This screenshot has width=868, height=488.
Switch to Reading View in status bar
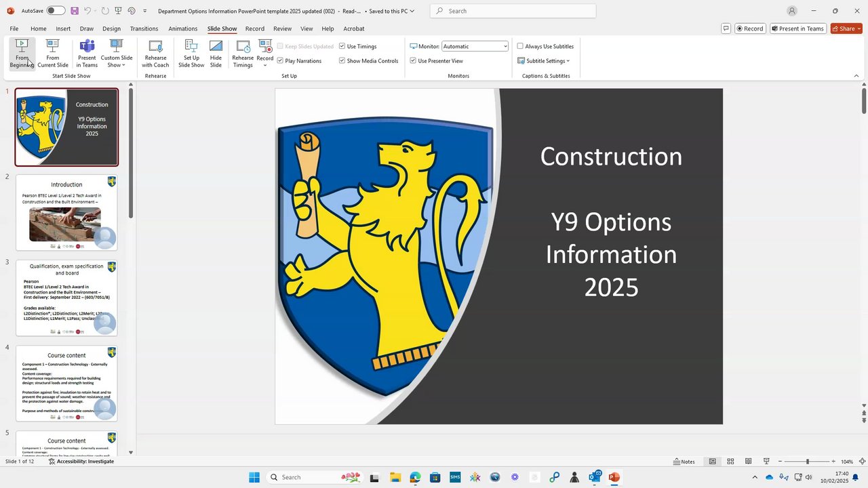[x=748, y=462]
